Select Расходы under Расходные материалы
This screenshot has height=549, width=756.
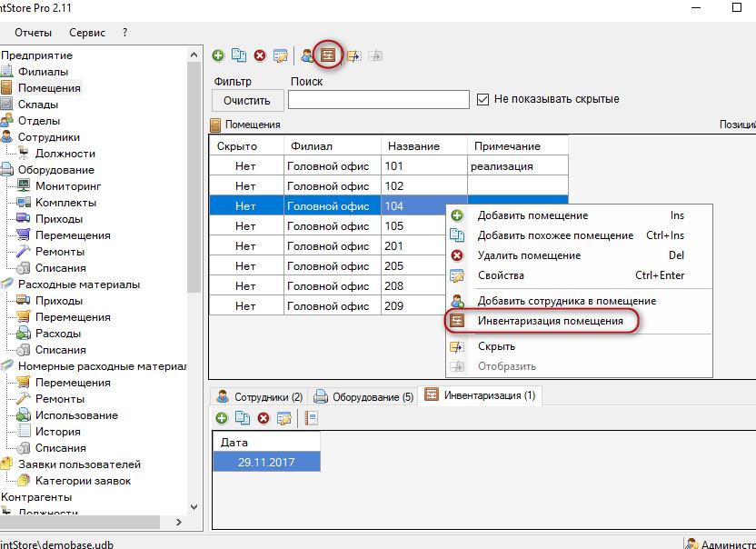coord(58,334)
